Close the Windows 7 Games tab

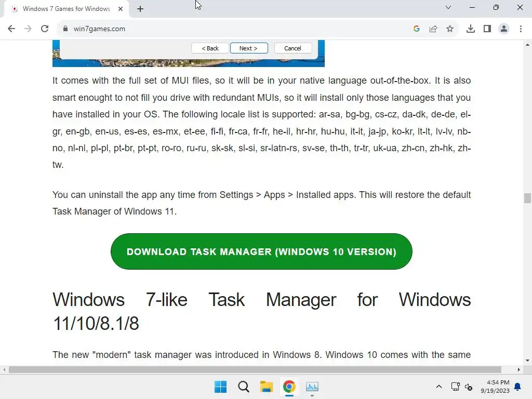(x=121, y=9)
